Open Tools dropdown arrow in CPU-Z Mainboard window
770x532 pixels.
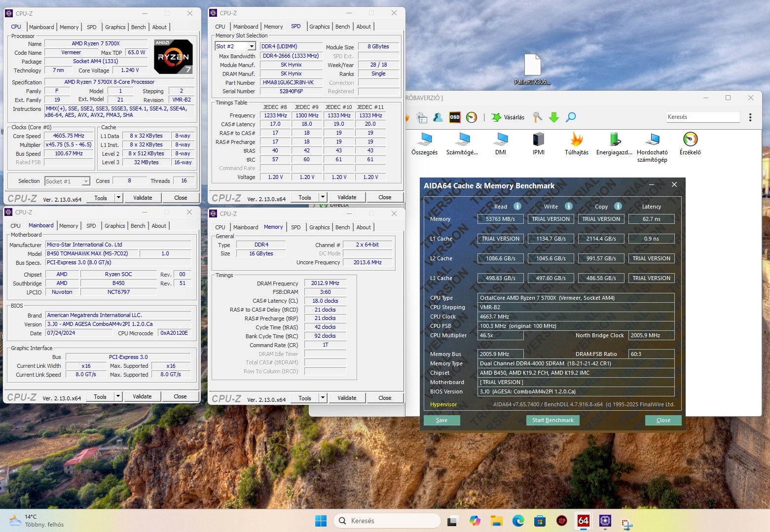point(118,396)
